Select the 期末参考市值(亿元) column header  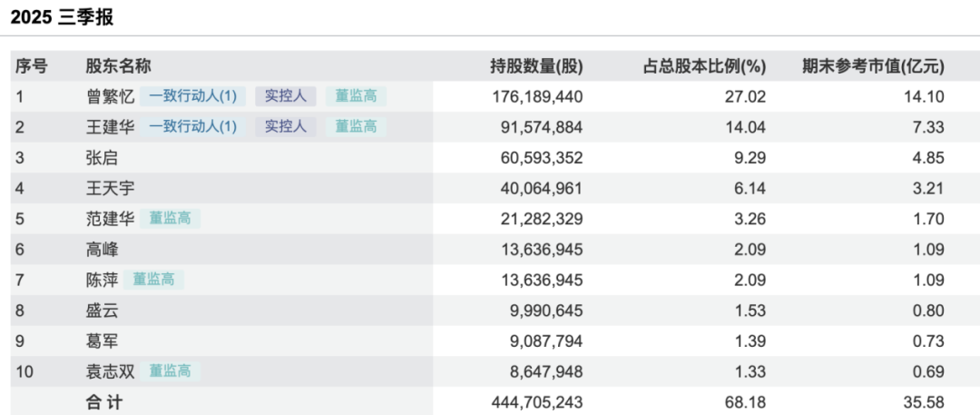[873, 66]
